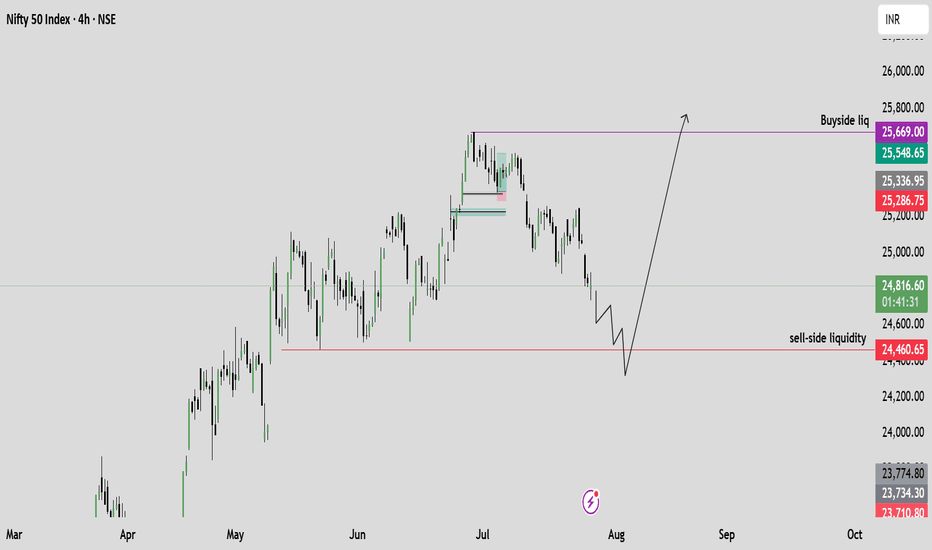Image resolution: width=932 pixels, height=550 pixels.
Task: Click the purple 25,669.00 price label
Action: (902, 132)
